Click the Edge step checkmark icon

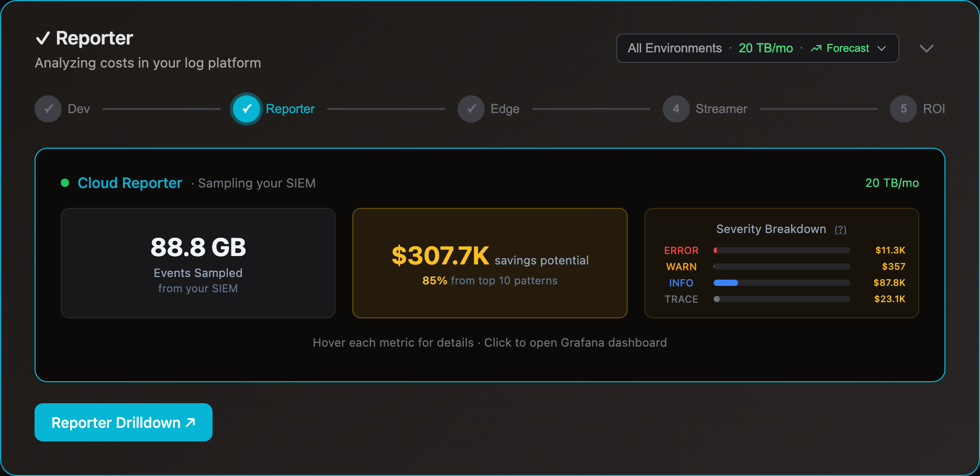coord(471,109)
